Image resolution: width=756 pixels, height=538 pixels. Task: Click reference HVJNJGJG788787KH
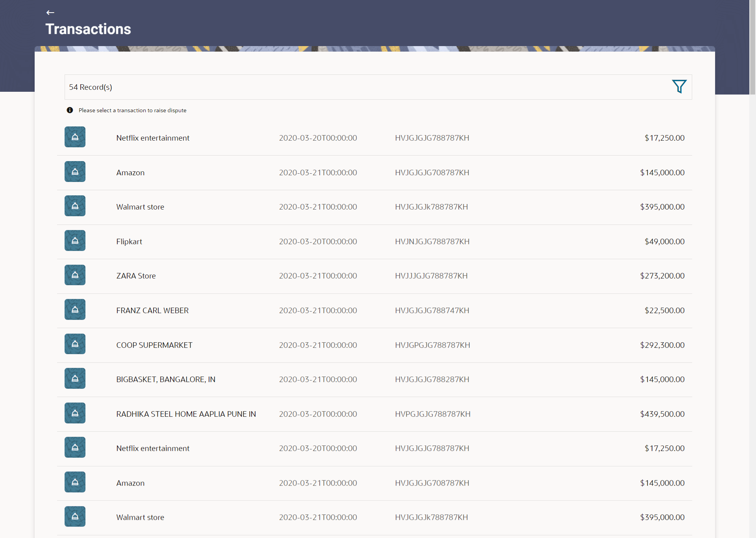tap(432, 242)
